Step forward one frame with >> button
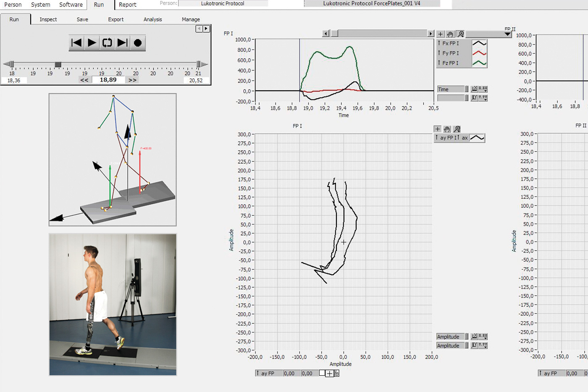588x392 pixels. [x=132, y=80]
